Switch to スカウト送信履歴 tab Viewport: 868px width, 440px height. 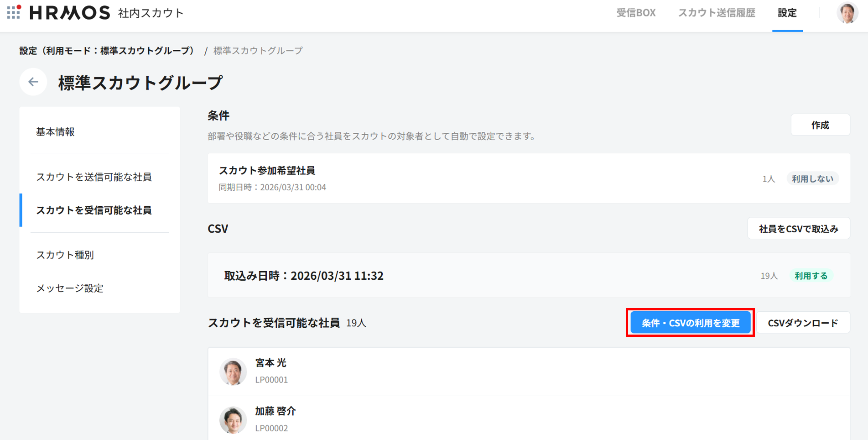click(x=717, y=13)
